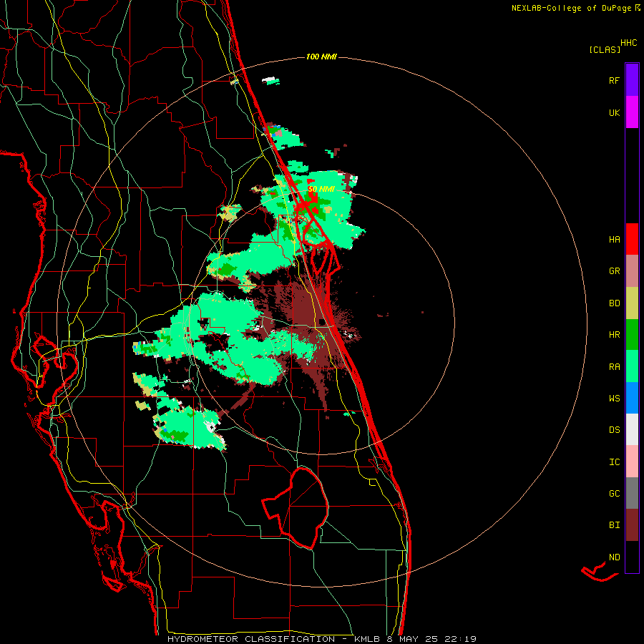Viewport: 644px width, 644px height.
Task: Click the HYDROMETEOR CLASSIFICATION title text
Action: coord(251,639)
